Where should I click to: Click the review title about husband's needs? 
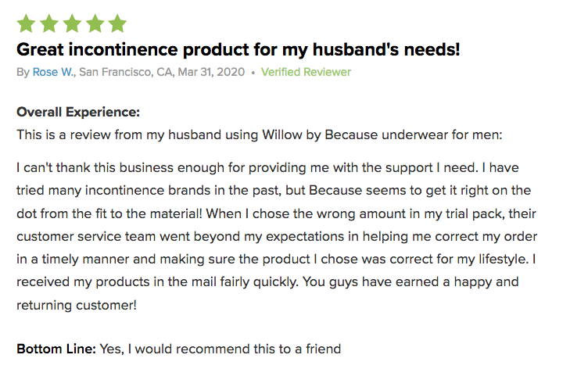point(238,50)
